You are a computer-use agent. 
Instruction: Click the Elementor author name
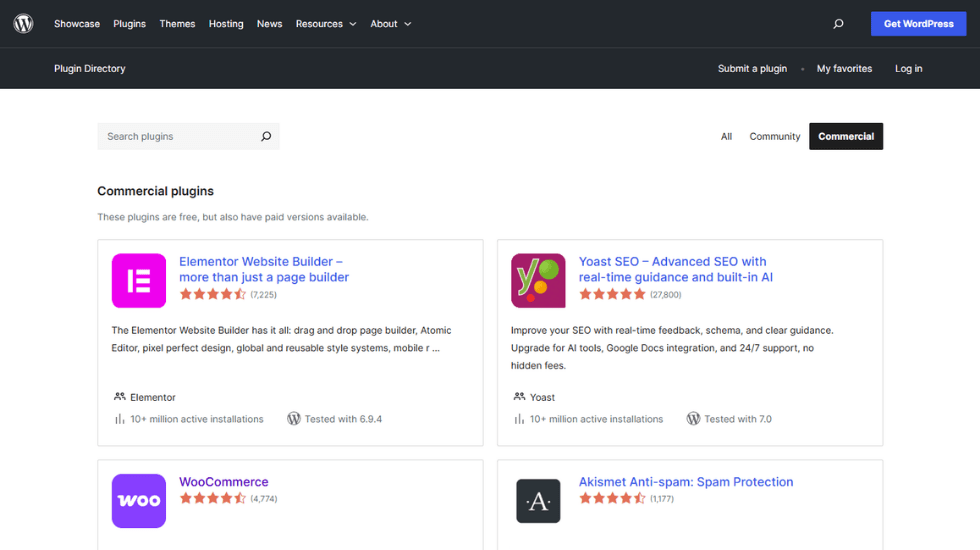point(152,398)
